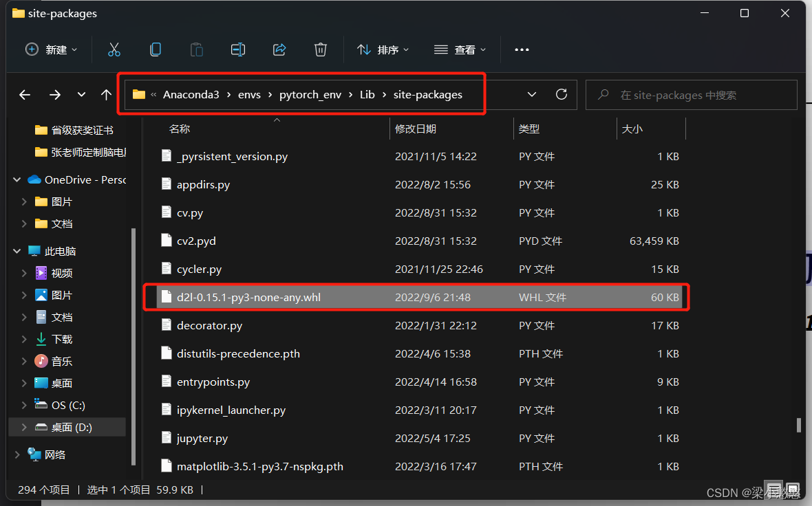The image size is (812, 506).
Task: Open 桌面 under 此电脑
Action: 54,383
